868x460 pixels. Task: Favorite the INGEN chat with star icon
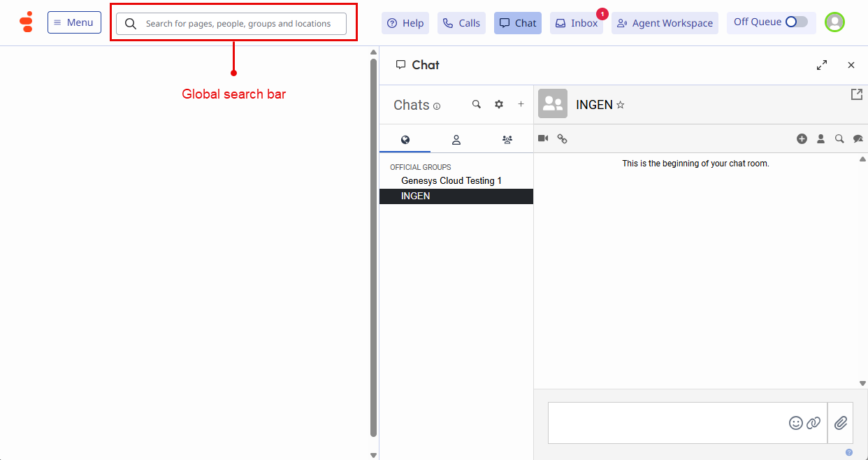coord(621,105)
